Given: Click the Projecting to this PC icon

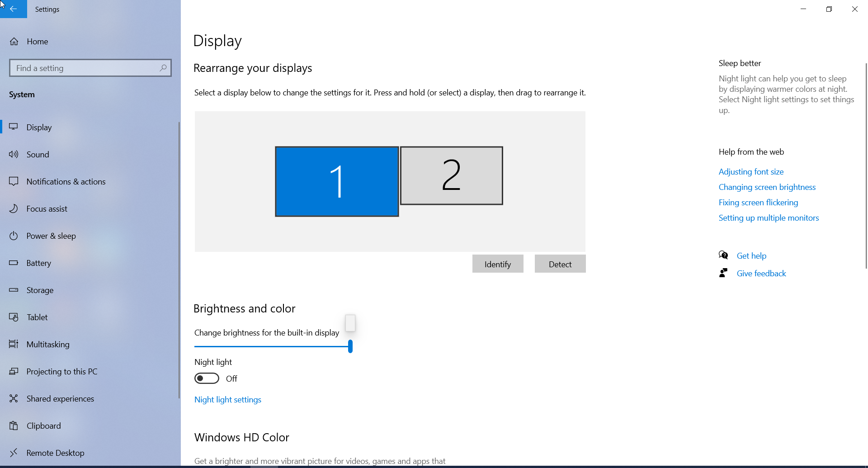Looking at the screenshot, I should click(x=14, y=371).
